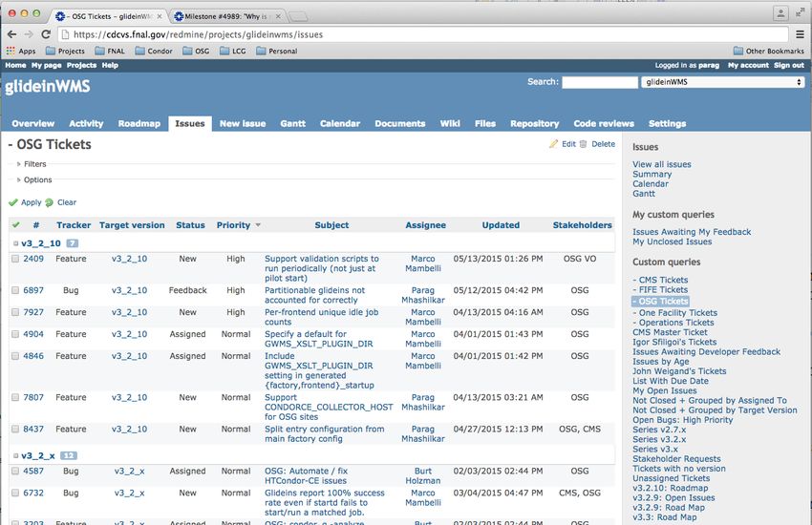Open the New issue tab
Image resolution: width=812 pixels, height=525 pixels.
243,124
